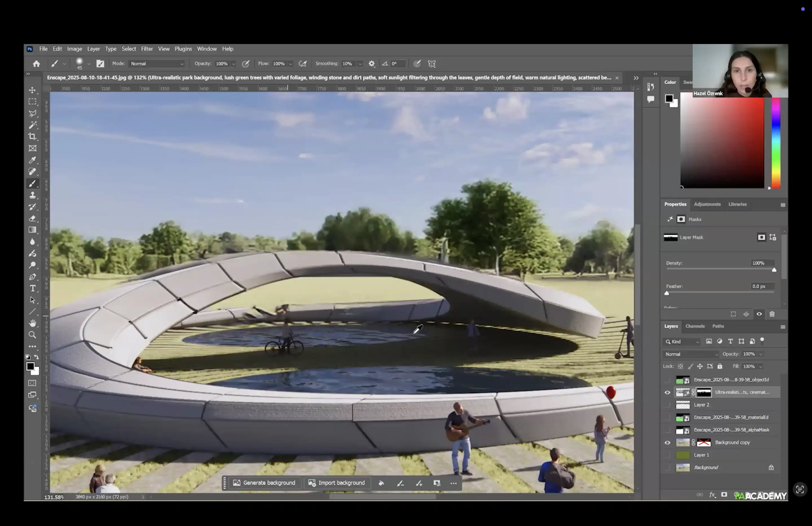Image resolution: width=812 pixels, height=526 pixels.
Task: Hide the Background copy layer
Action: [x=667, y=443]
